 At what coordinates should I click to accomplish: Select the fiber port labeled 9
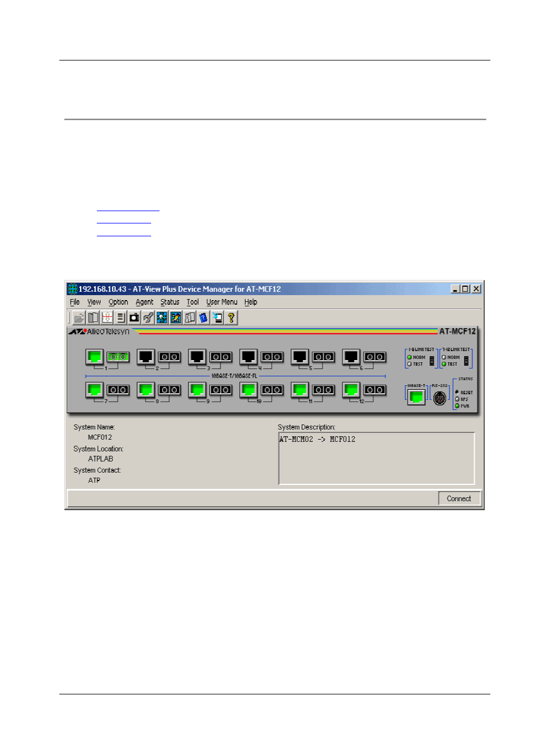pyautogui.click(x=221, y=389)
